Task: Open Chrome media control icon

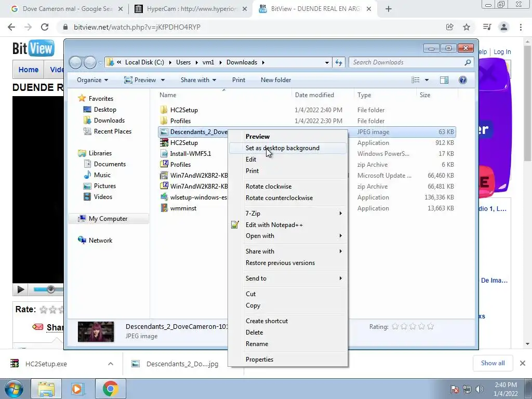Action: pyautogui.click(x=487, y=27)
